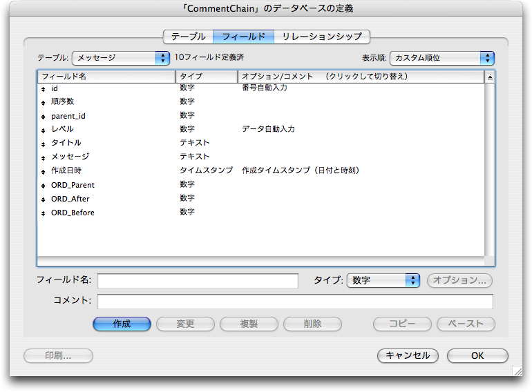
Task: Open the テーブル selection dropdown
Action: (121, 59)
